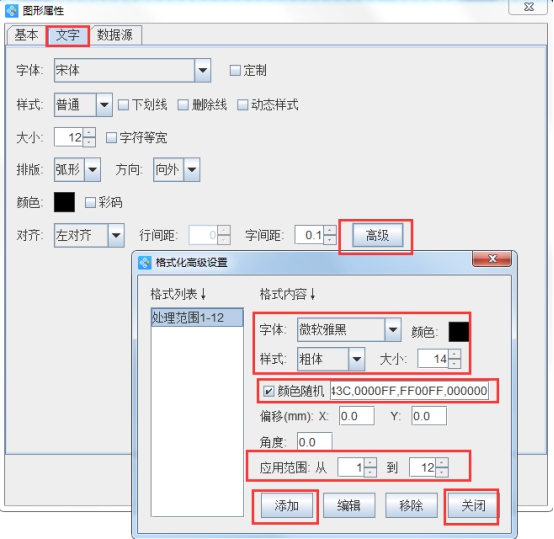The height and width of the screenshot is (539, 554).
Task: Switch to the 数据源 tab
Action: tap(115, 35)
